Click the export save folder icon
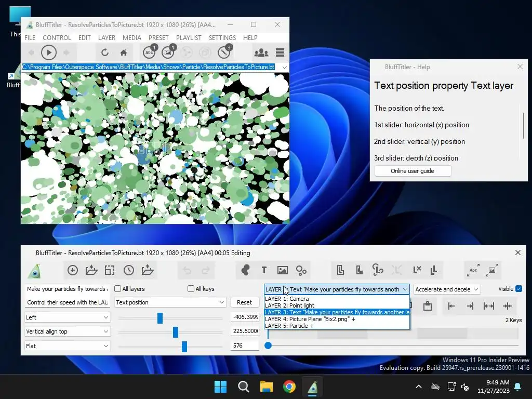 (x=147, y=270)
